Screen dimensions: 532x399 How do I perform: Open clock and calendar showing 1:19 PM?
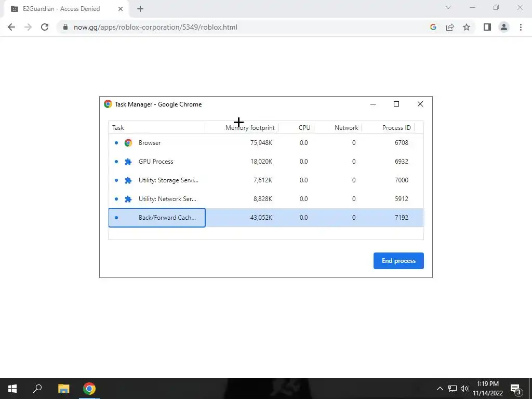488,389
